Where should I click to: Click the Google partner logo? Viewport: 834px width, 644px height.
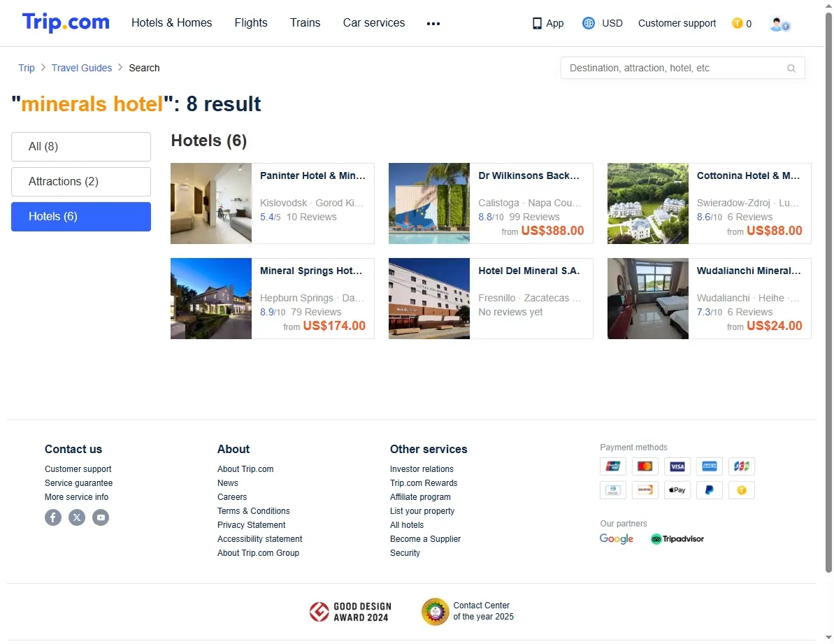point(617,538)
